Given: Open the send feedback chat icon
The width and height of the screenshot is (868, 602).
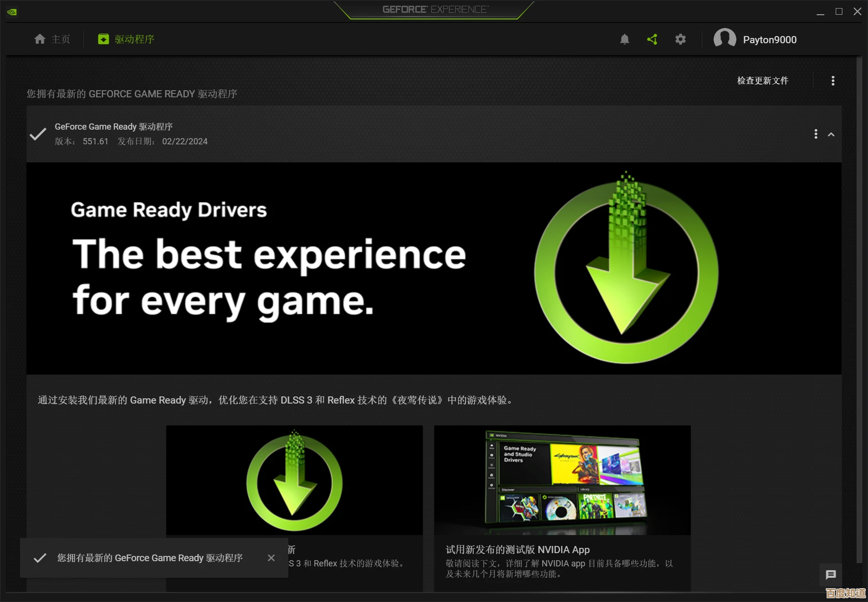Looking at the screenshot, I should 830,575.
